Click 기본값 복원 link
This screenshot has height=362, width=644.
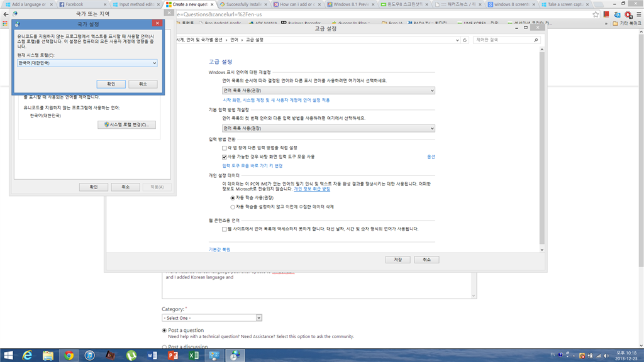pyautogui.click(x=219, y=250)
